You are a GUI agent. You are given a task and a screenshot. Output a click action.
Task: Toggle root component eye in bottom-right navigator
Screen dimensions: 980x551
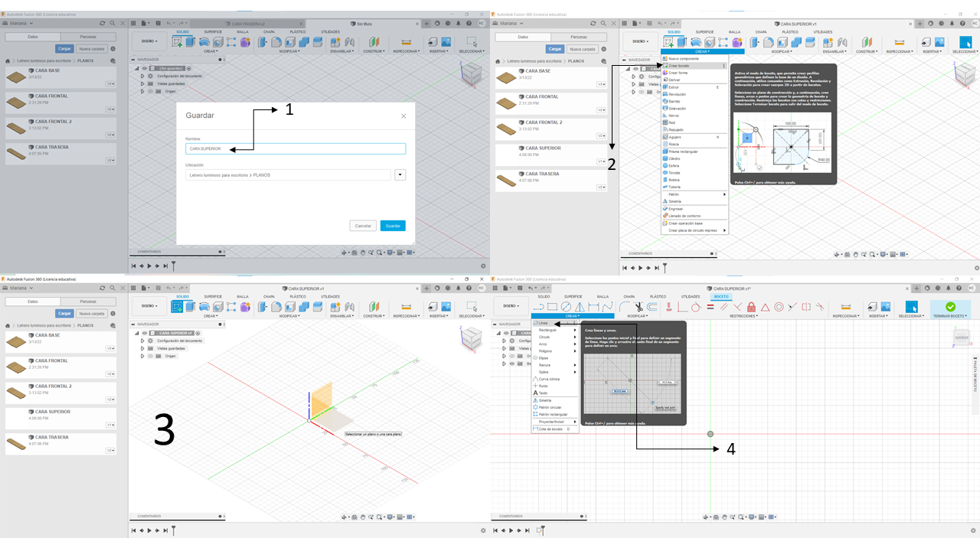tap(506, 333)
